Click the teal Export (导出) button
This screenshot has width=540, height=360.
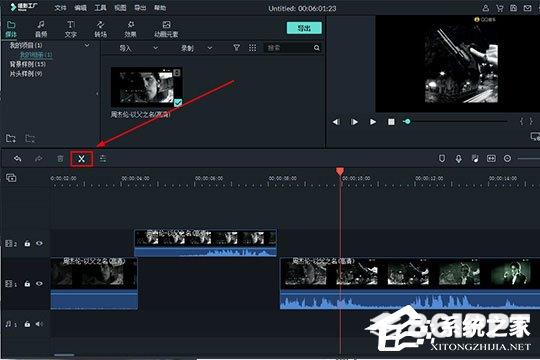point(304,28)
